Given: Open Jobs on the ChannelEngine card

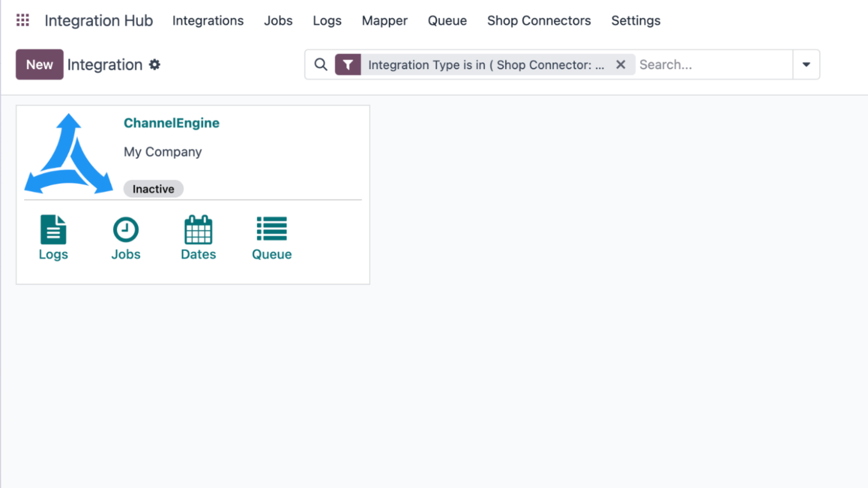Looking at the screenshot, I should (x=126, y=238).
